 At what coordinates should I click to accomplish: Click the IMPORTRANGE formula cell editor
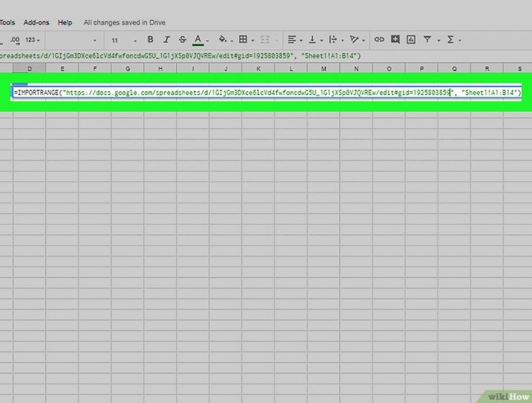(x=267, y=93)
